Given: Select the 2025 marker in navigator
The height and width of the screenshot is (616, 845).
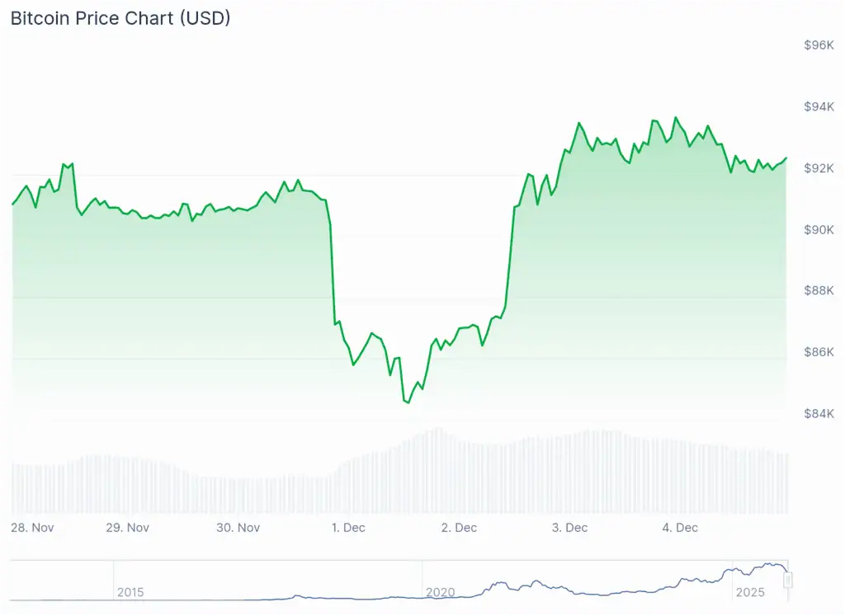Looking at the screenshot, I should click(x=751, y=592).
